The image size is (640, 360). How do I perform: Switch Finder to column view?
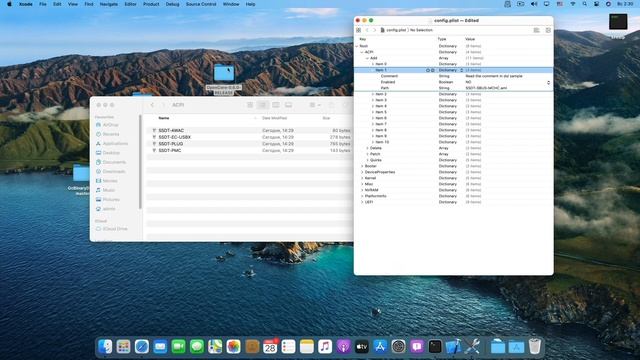276,105
